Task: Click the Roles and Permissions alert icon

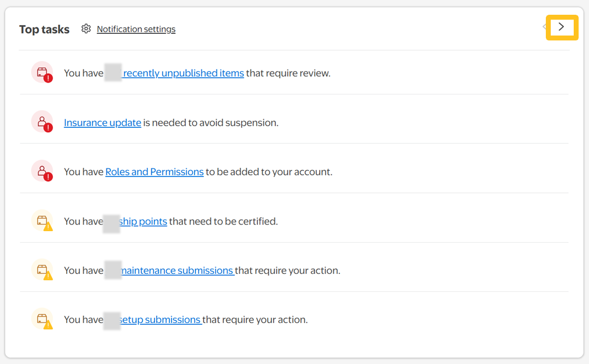Action: coord(42,171)
